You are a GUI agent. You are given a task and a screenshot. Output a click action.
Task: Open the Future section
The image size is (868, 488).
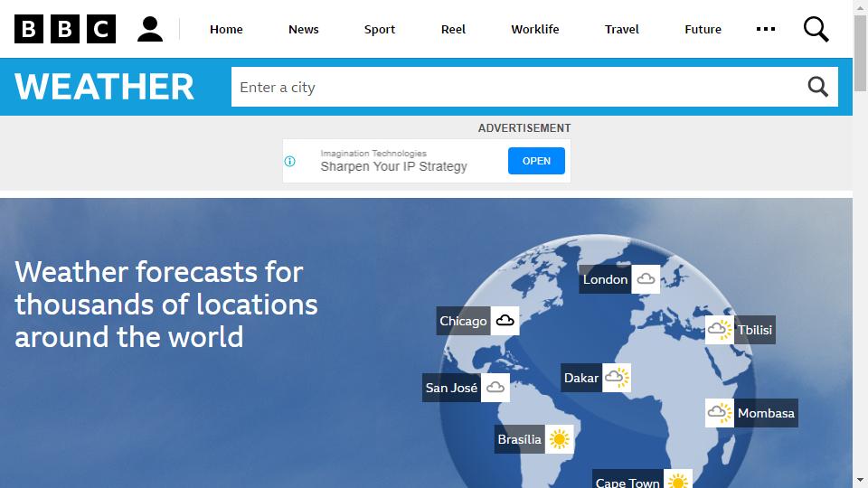pos(703,29)
